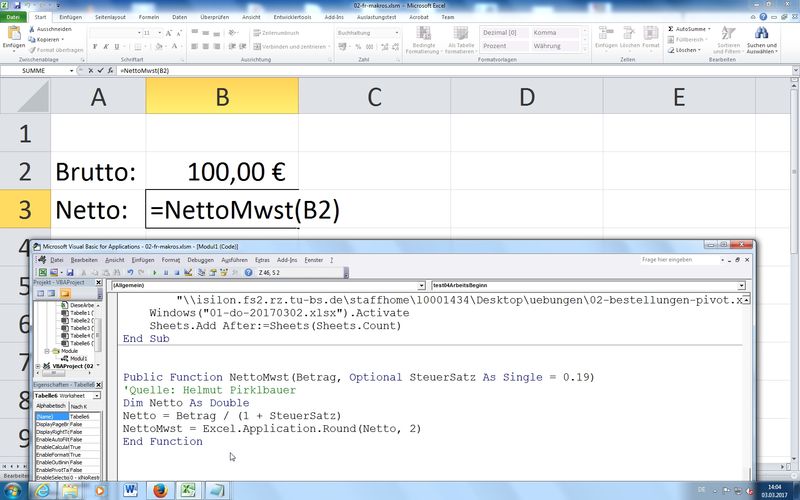
Task: Click the blue help icon in VBA toolbar
Action: click(248, 273)
